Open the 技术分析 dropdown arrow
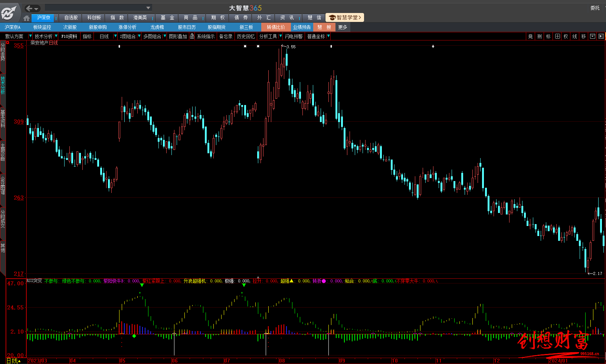 click(x=56, y=36)
